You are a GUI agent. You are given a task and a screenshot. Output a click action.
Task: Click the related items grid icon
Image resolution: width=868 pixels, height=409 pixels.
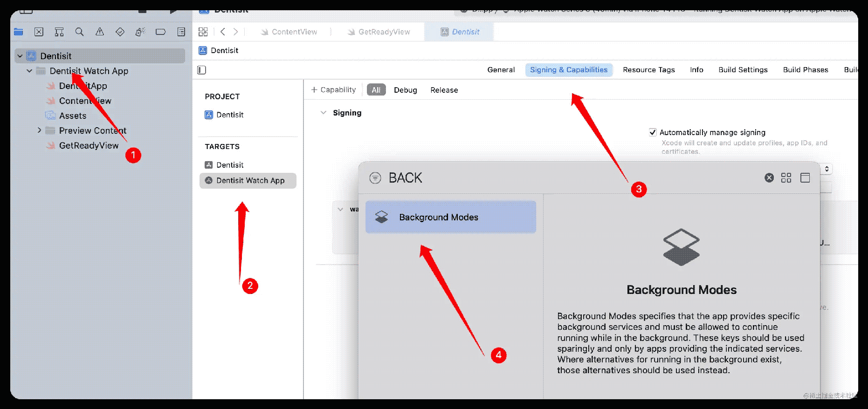pyautogui.click(x=203, y=32)
